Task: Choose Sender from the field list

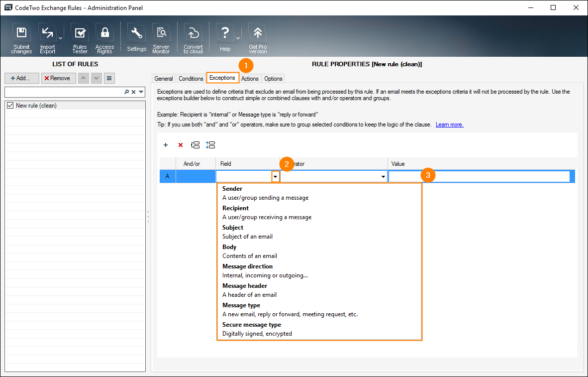Action: 319,193
